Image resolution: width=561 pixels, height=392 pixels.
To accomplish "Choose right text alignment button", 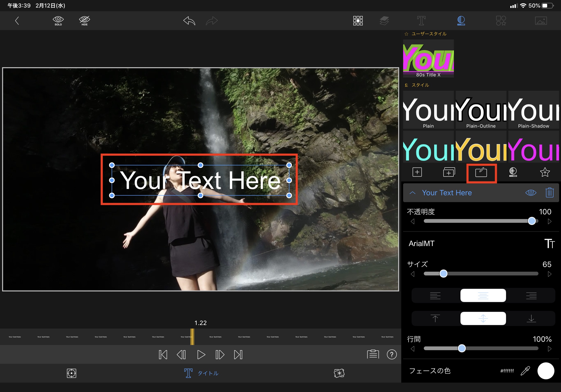I will click(531, 296).
